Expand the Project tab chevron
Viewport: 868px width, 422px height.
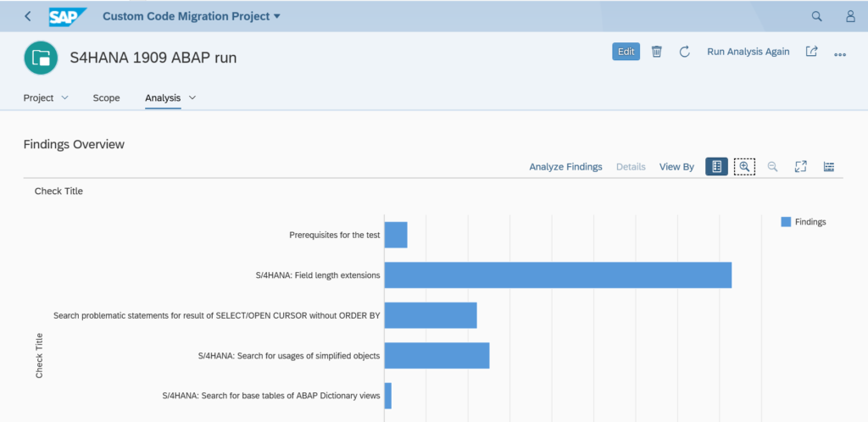click(x=64, y=98)
